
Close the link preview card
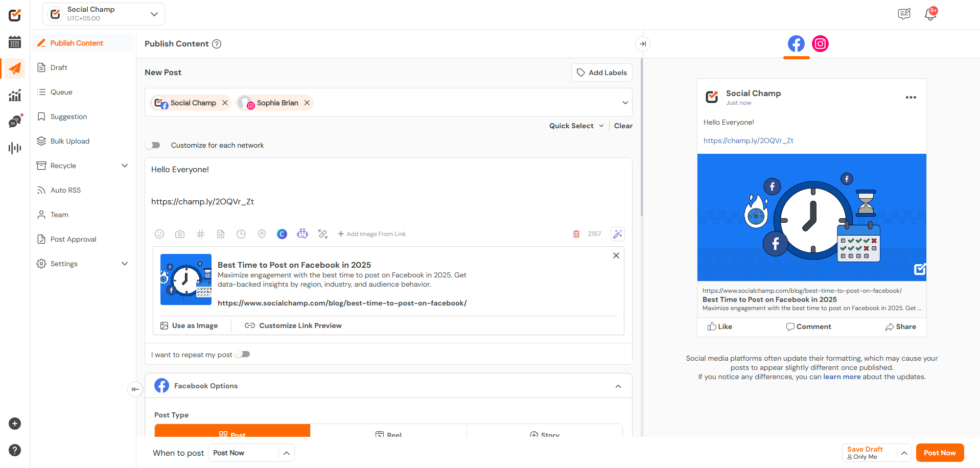[x=616, y=255]
